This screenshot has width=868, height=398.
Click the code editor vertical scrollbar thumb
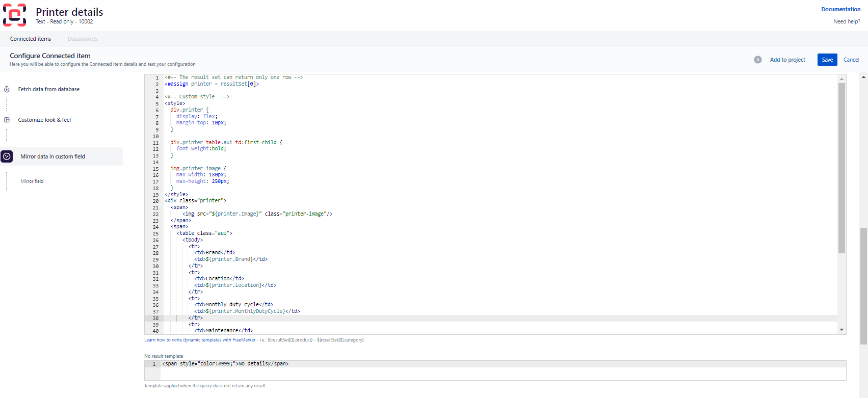(x=841, y=168)
